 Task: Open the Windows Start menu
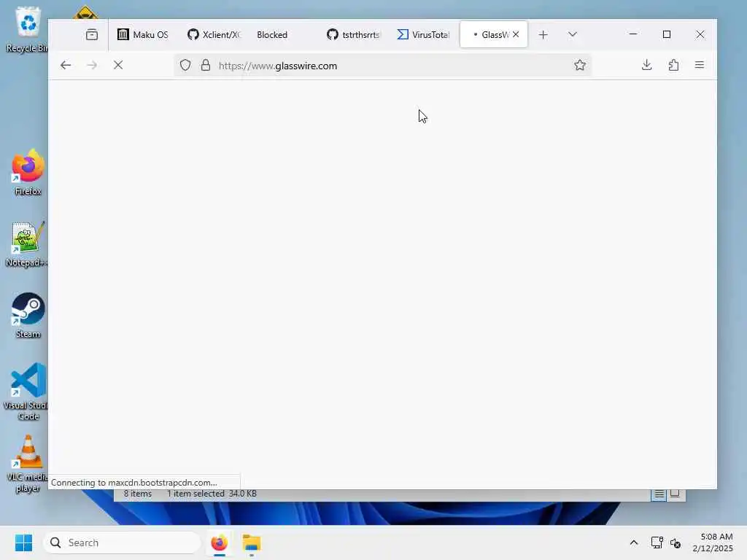(23, 542)
